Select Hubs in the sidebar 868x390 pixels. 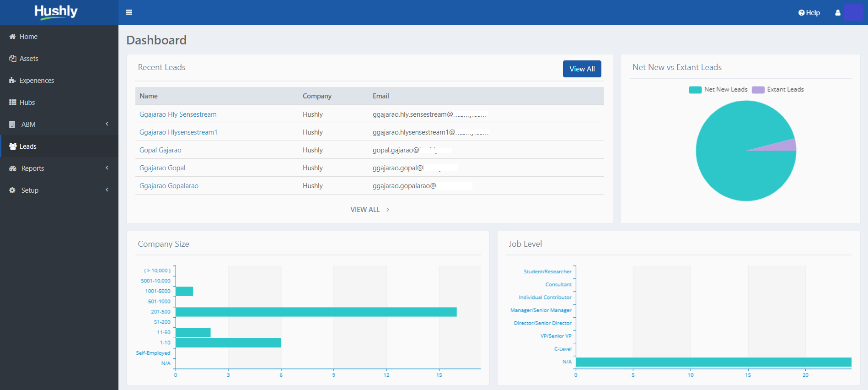[59, 103]
